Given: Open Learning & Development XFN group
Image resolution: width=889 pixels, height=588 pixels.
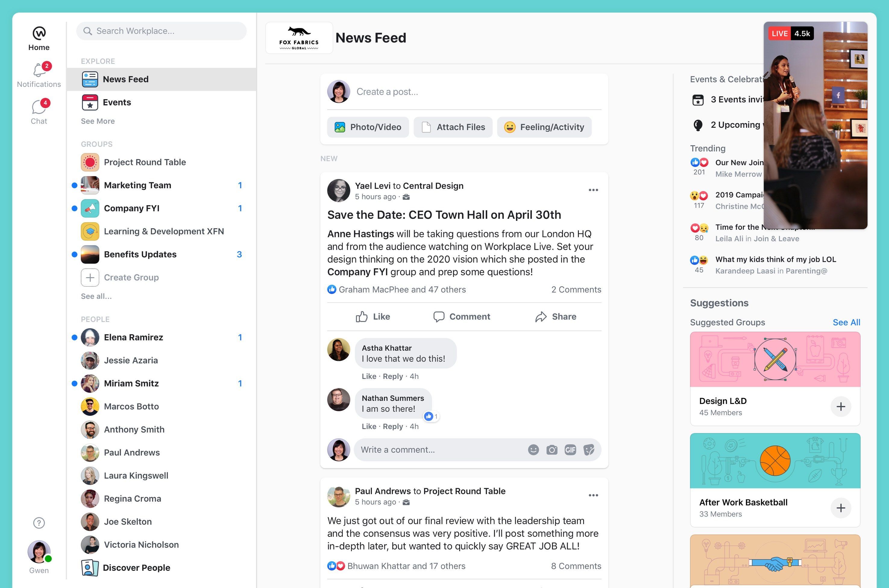Looking at the screenshot, I should coord(162,231).
